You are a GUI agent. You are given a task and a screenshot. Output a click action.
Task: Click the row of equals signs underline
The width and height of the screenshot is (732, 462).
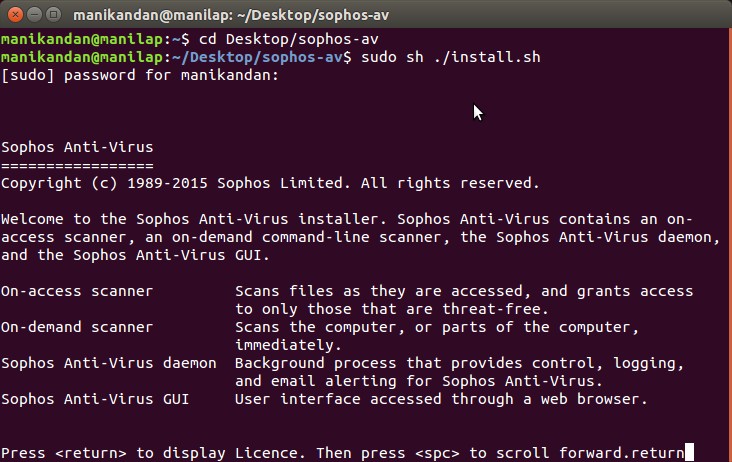tap(77, 166)
